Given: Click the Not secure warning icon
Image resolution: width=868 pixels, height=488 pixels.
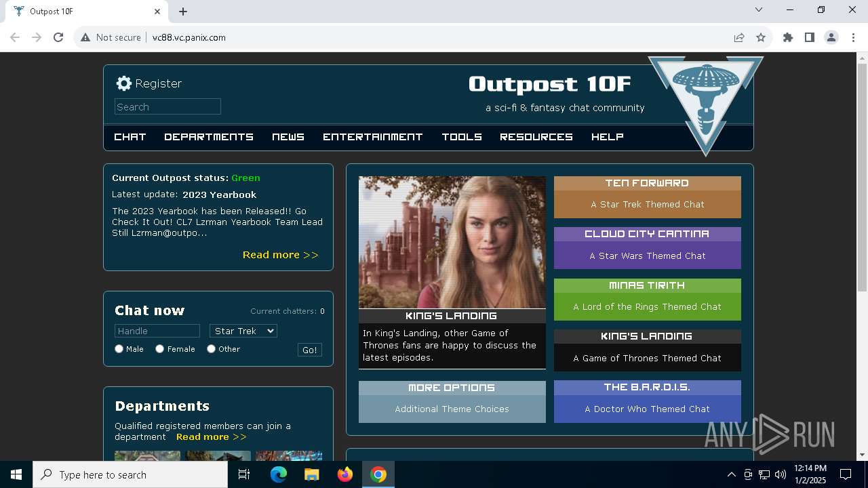Looking at the screenshot, I should [x=85, y=37].
